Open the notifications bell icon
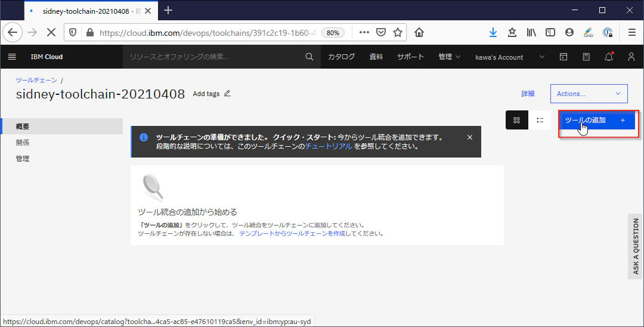The width and height of the screenshot is (644, 327). [609, 57]
